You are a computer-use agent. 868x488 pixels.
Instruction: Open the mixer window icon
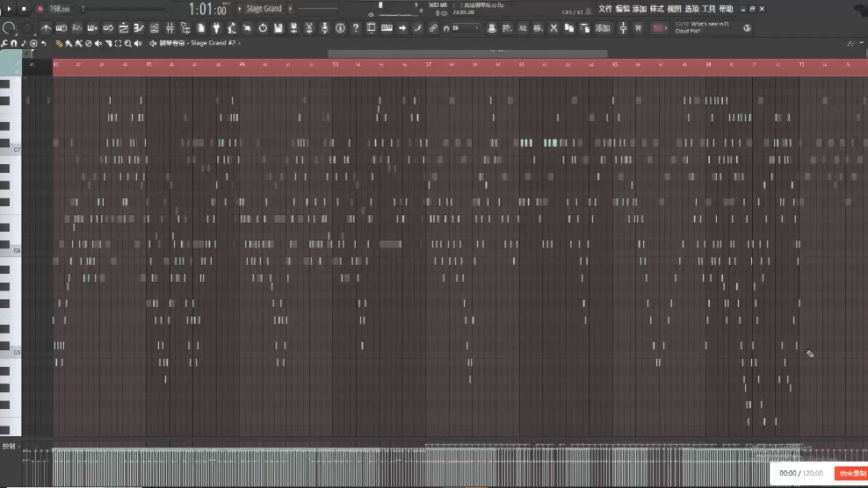tap(170, 28)
